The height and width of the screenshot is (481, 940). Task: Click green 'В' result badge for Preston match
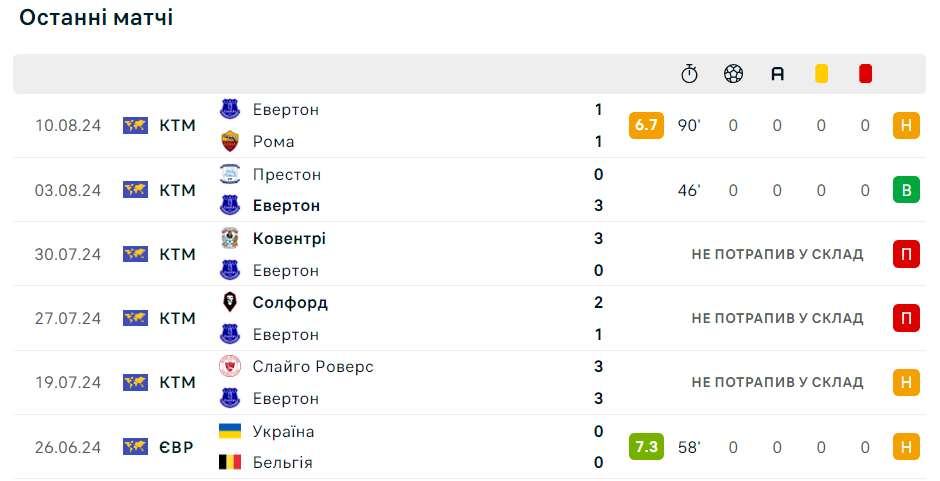906,190
